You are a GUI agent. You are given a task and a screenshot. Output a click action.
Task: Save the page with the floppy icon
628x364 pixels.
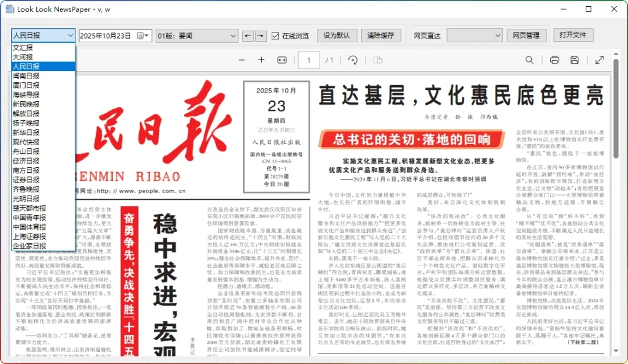(x=575, y=60)
